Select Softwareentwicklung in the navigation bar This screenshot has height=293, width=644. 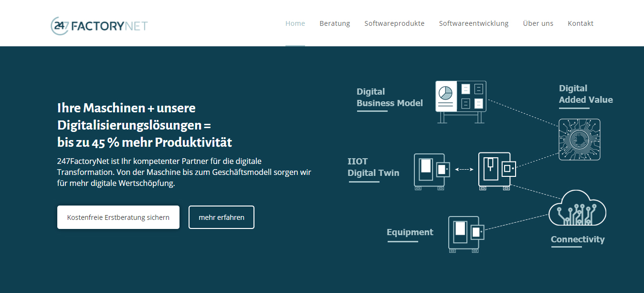pyautogui.click(x=474, y=23)
